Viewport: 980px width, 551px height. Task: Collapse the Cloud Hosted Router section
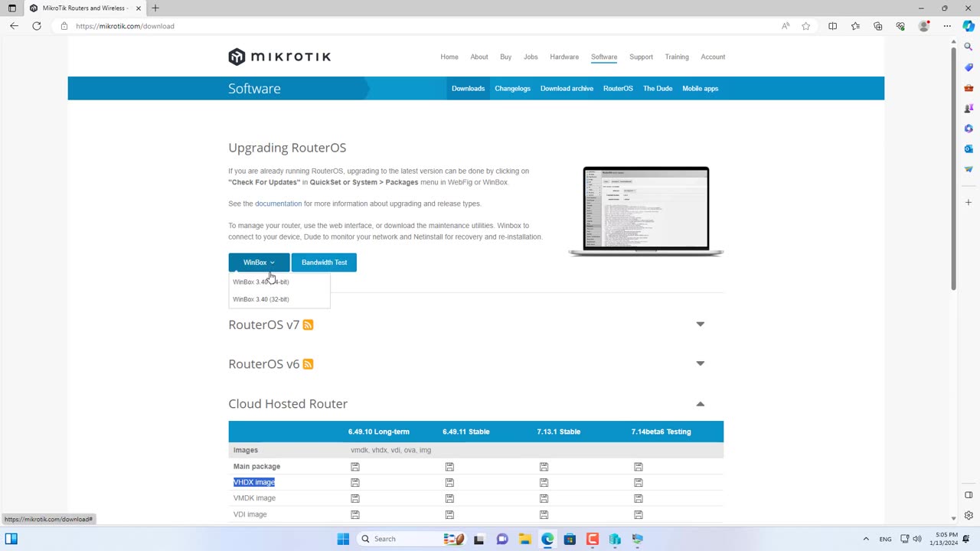pyautogui.click(x=700, y=403)
